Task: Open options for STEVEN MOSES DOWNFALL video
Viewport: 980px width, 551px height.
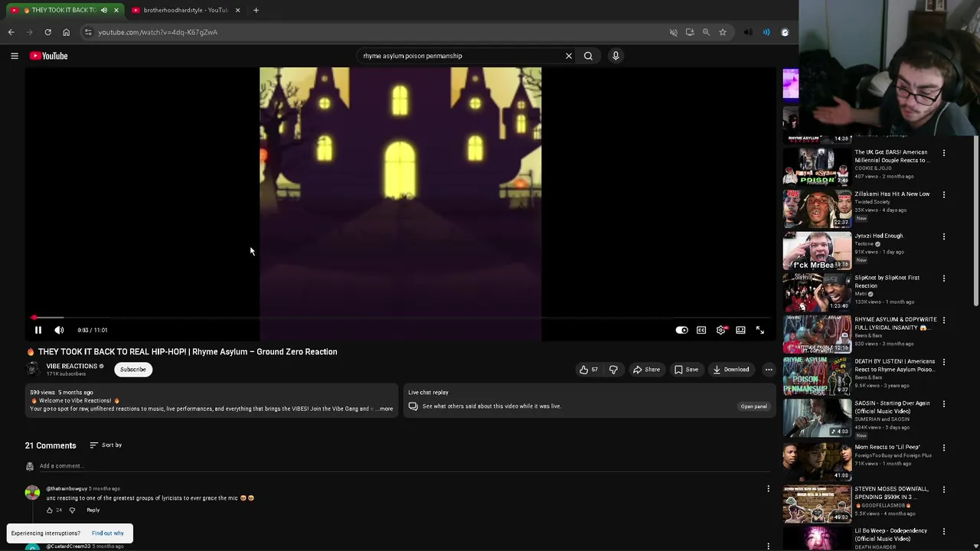Action: 943,488
